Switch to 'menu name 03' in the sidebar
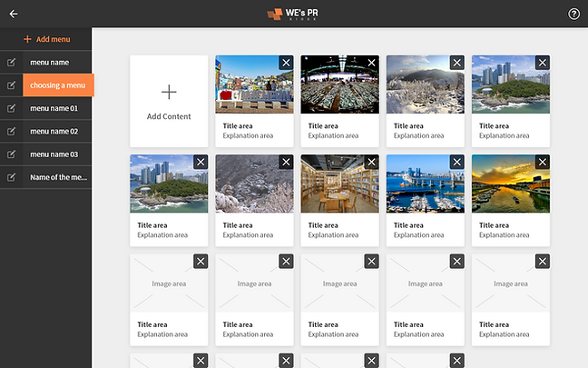Viewport: 588px width, 368px height. 57,154
